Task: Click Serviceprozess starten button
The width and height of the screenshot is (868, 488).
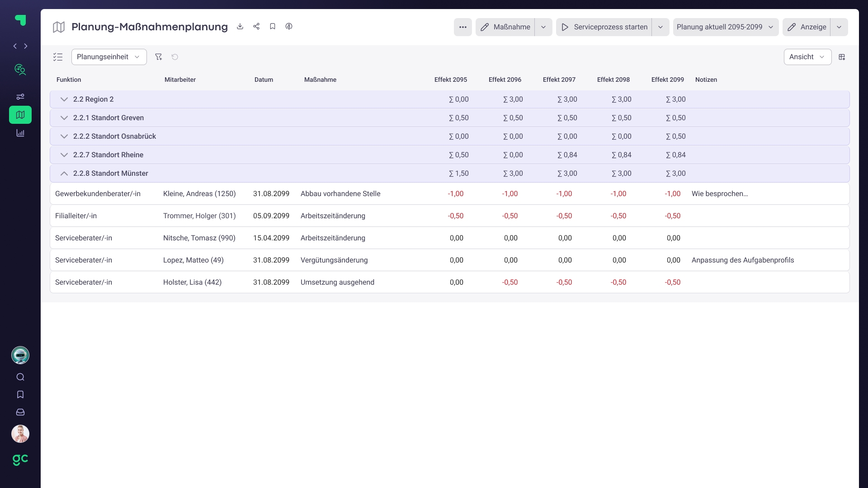Action: click(604, 27)
